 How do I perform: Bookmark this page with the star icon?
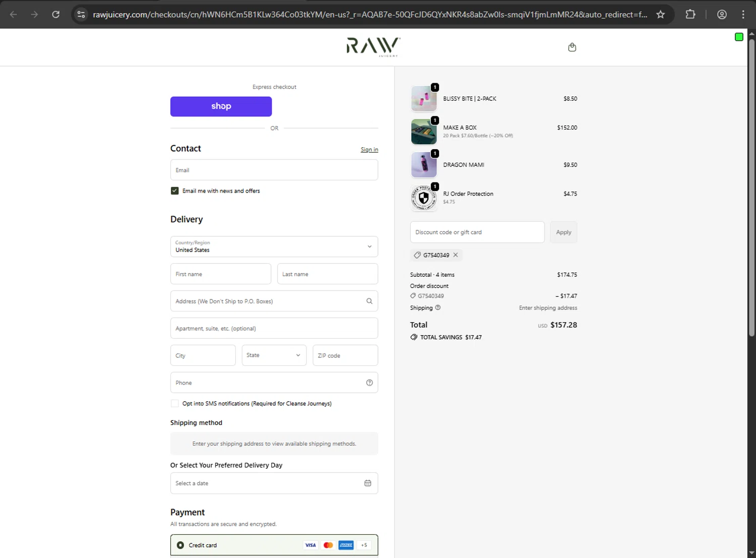pos(660,14)
